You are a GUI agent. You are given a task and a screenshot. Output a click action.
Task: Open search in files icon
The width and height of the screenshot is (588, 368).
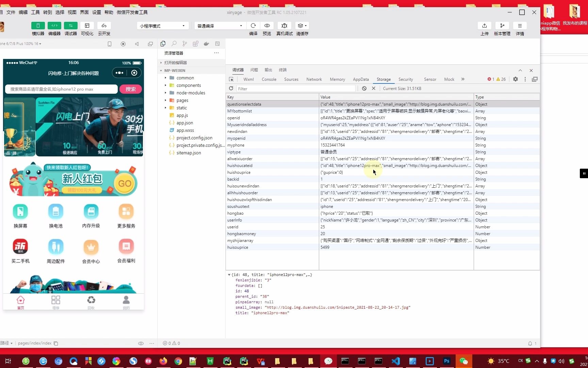[x=174, y=44]
